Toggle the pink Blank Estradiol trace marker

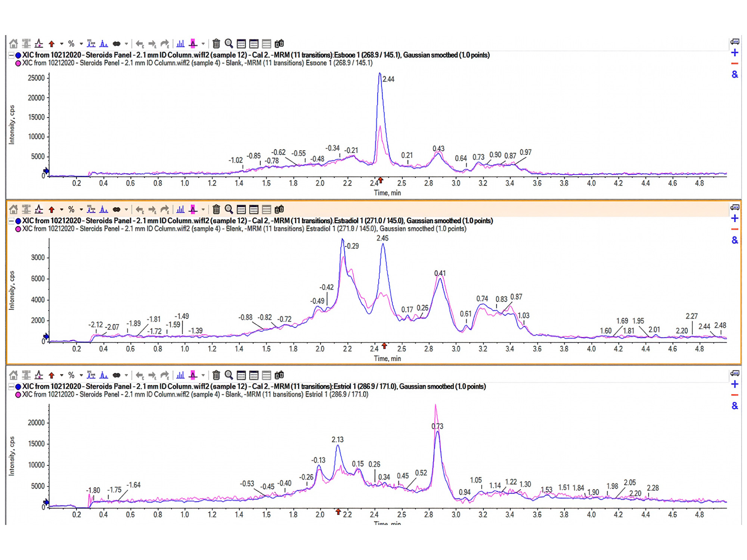[18, 229]
